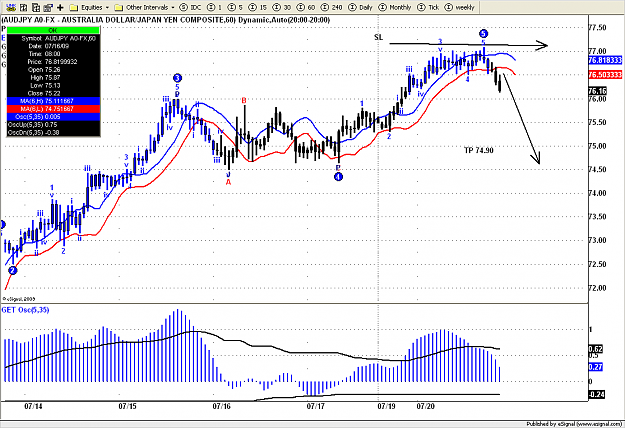This screenshot has width=625, height=428.
Task: Switch to the 15 minute interval
Action: tap(257, 7)
